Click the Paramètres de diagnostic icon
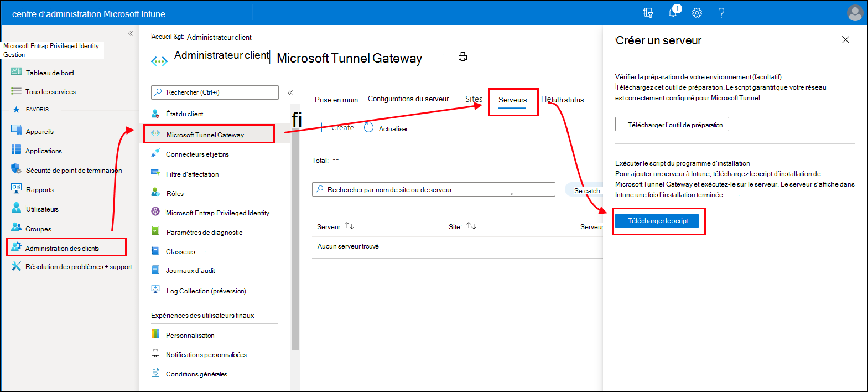The image size is (868, 392). click(x=155, y=231)
